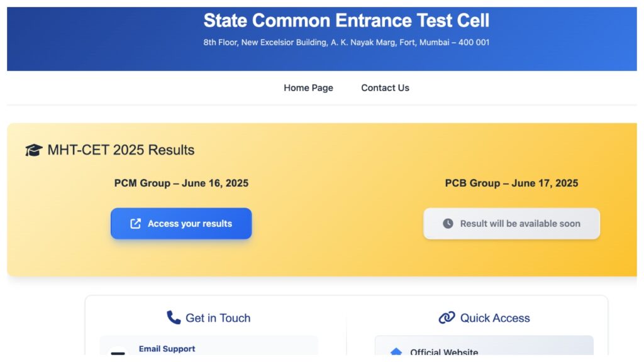Select the PCM Group June 16 heading
The height and width of the screenshot is (362, 644).
coord(181,183)
